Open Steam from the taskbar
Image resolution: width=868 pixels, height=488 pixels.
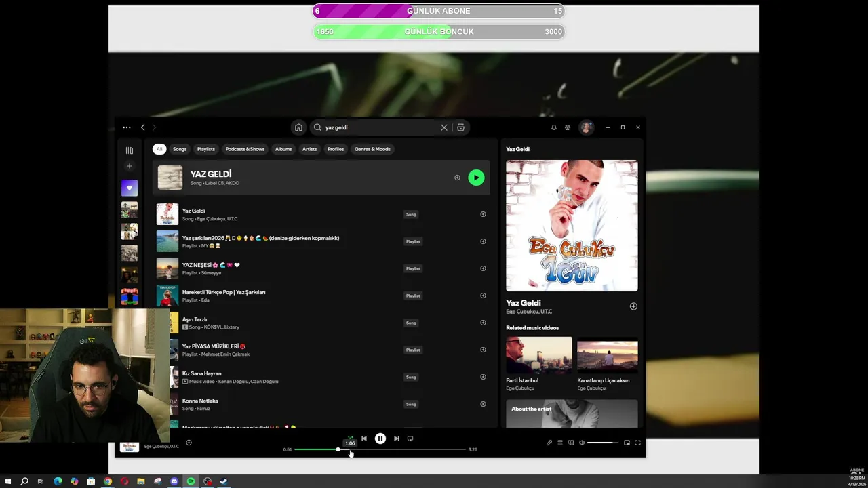224,481
